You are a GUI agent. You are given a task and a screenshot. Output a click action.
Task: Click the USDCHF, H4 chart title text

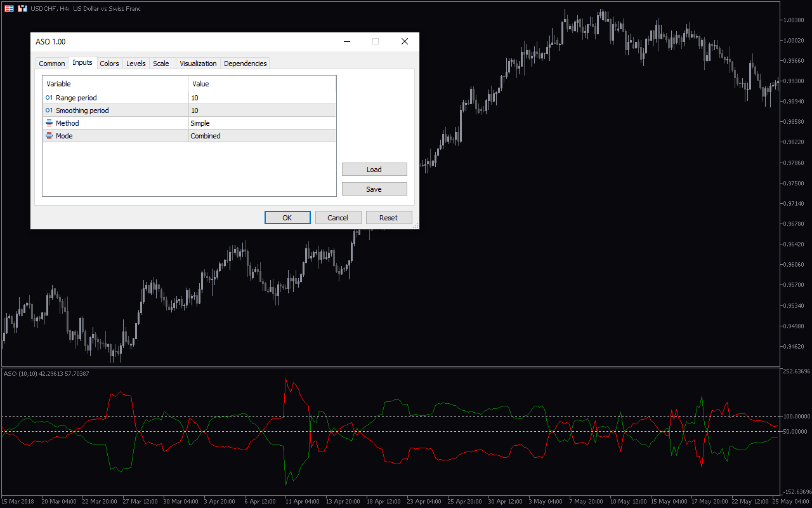(x=86, y=9)
